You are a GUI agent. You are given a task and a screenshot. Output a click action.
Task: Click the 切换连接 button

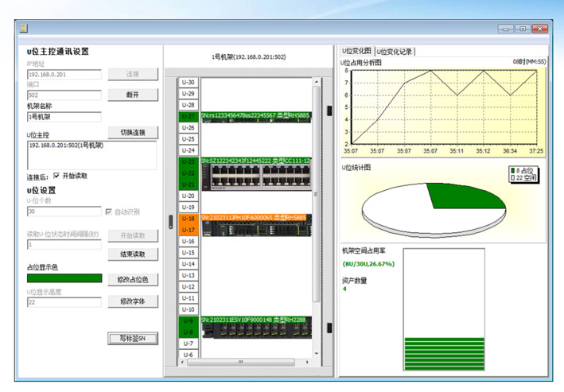pyautogui.click(x=133, y=132)
